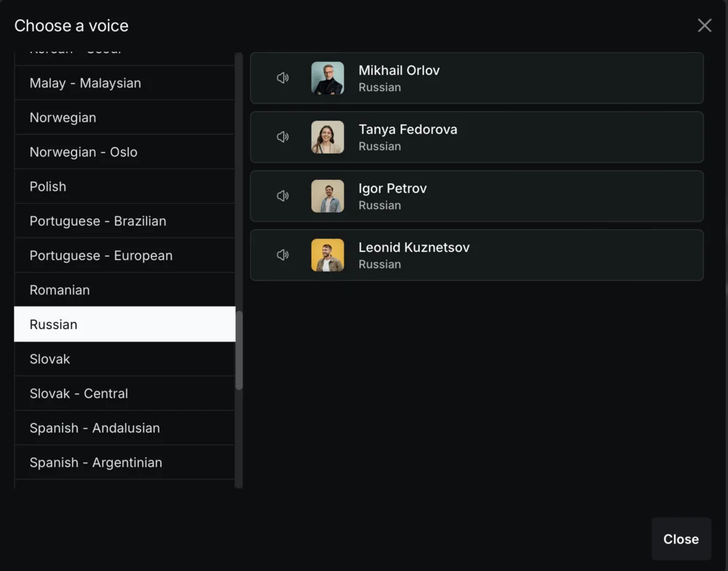Select Slovak - Central language
Screen dimensions: 728x571
pos(79,393)
